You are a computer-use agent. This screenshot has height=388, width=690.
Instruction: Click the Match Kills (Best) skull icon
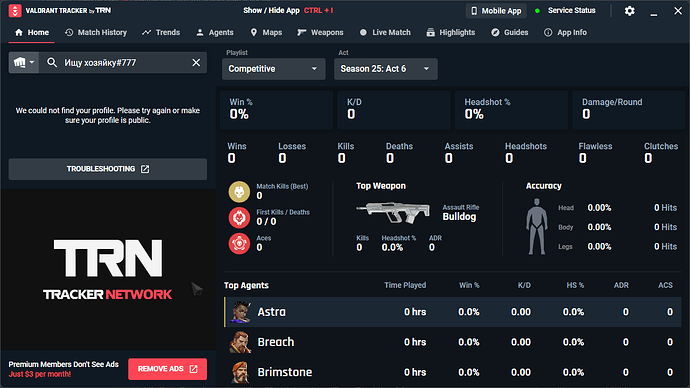pyautogui.click(x=239, y=192)
